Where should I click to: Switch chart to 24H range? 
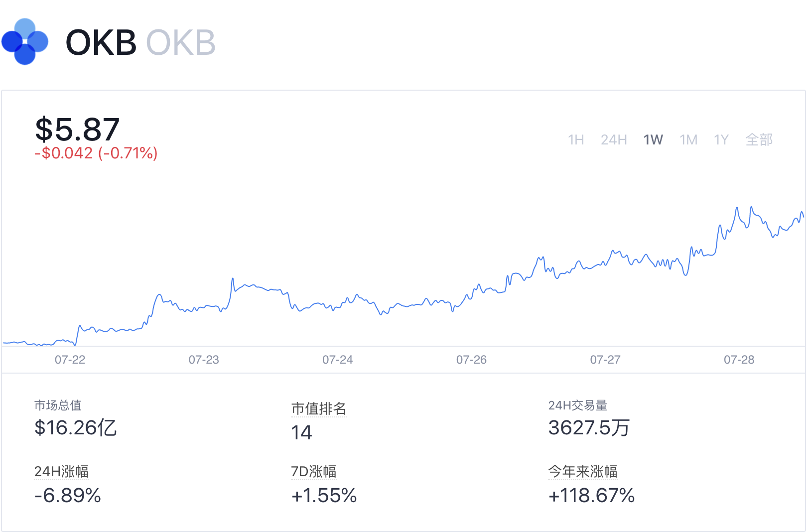click(x=614, y=139)
